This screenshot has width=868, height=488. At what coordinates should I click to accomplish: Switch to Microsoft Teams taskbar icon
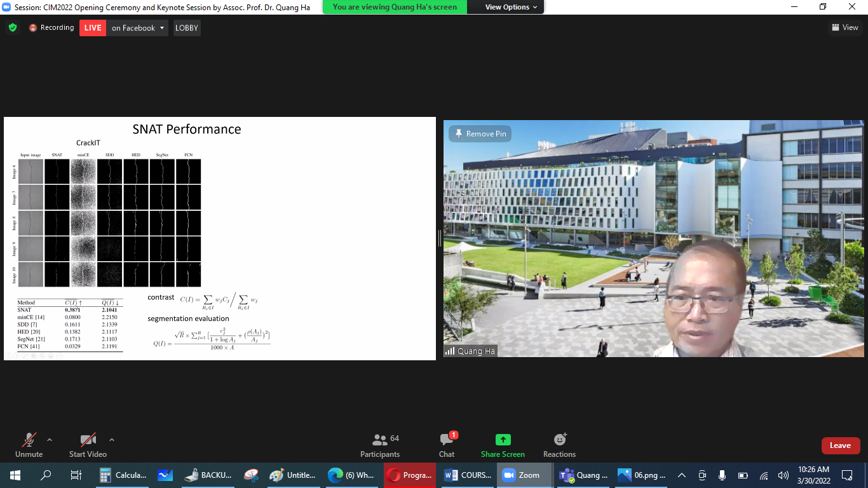[584, 475]
